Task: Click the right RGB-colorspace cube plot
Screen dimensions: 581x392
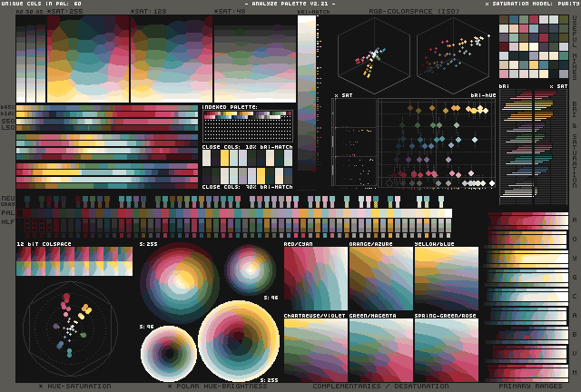Action: tap(451, 54)
